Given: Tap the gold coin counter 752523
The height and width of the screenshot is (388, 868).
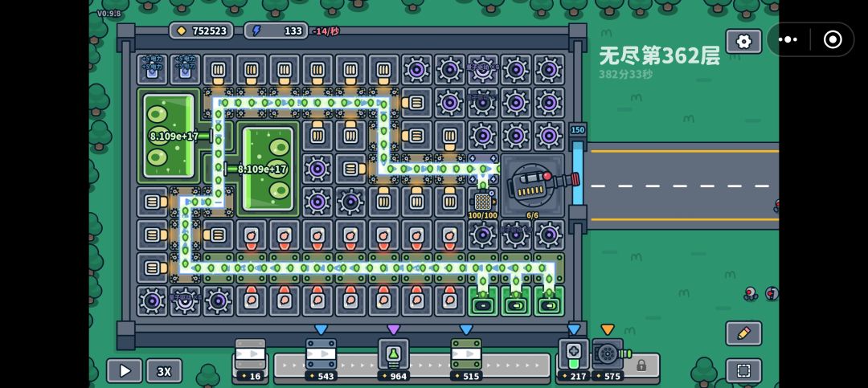Looking at the screenshot, I should point(202,31).
